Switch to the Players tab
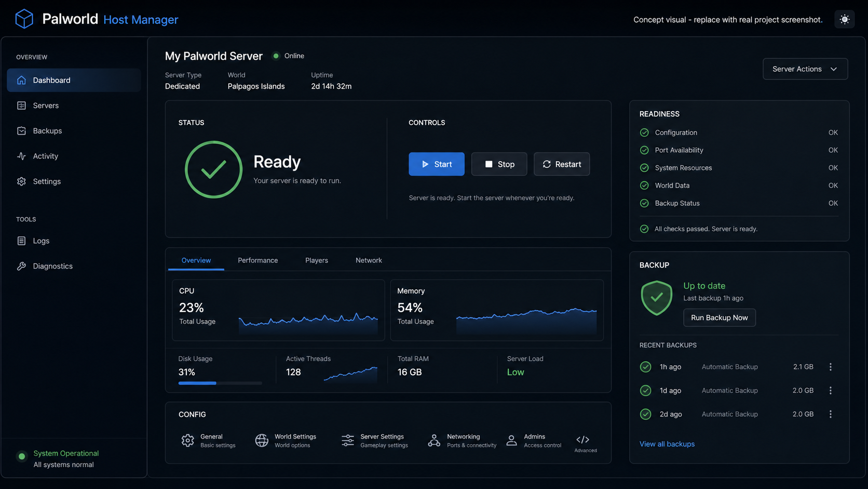The image size is (868, 489). tap(317, 260)
